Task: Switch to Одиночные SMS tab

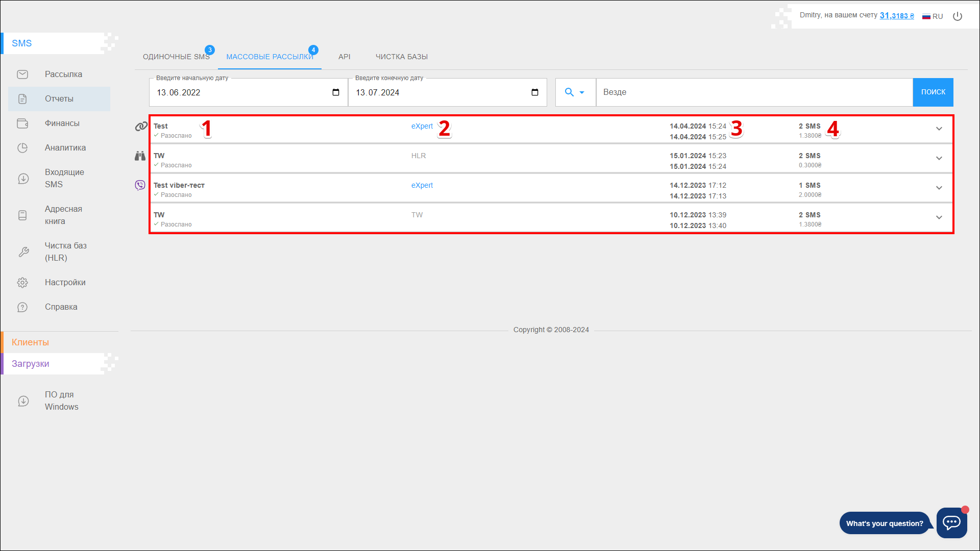Action: (176, 57)
